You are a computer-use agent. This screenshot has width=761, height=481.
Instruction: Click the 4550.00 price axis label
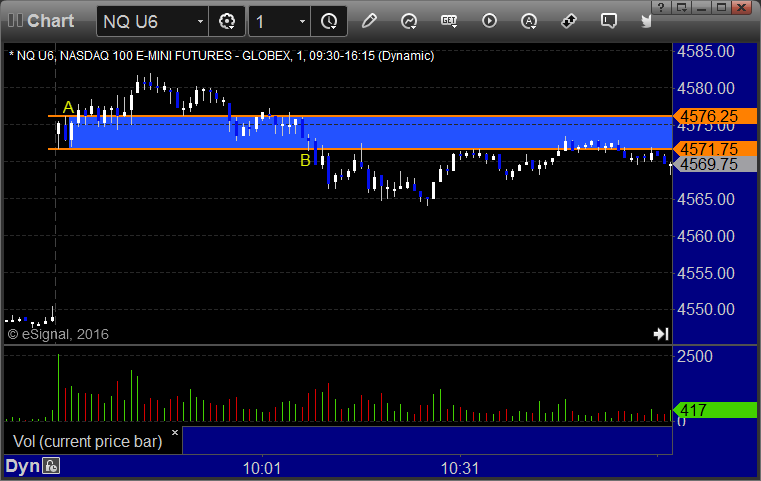click(x=706, y=309)
